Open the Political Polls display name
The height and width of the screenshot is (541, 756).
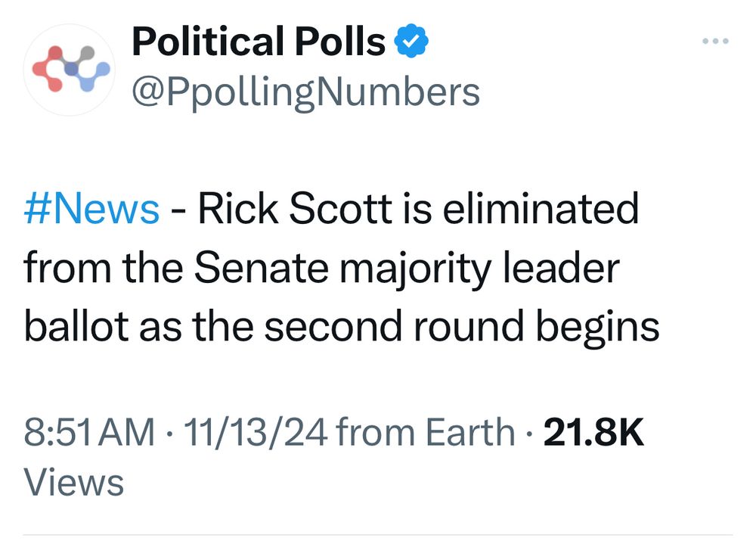click(x=259, y=42)
